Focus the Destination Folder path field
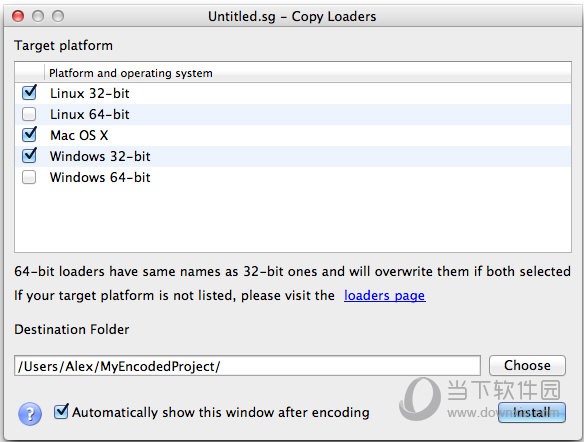 247,366
